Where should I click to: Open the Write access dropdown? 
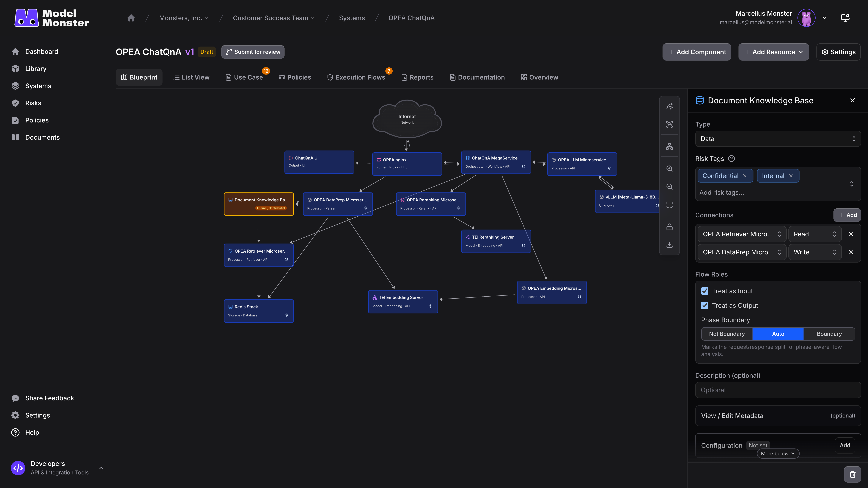pyautogui.click(x=815, y=252)
